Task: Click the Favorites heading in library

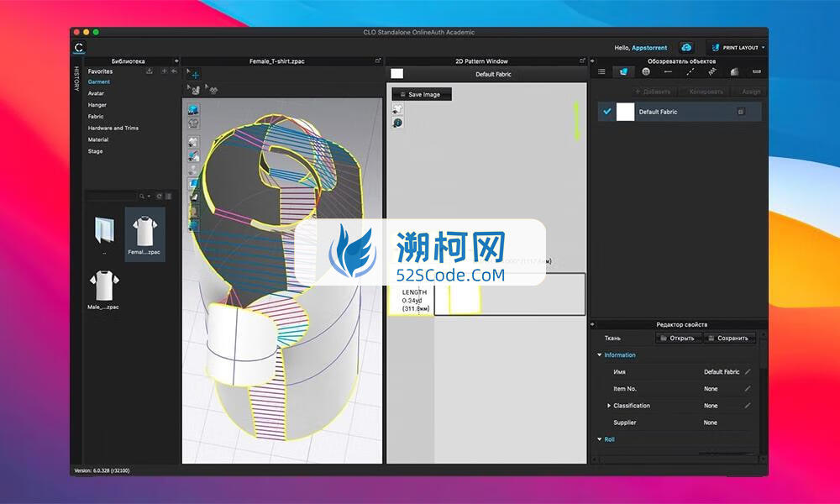Action: coord(100,71)
